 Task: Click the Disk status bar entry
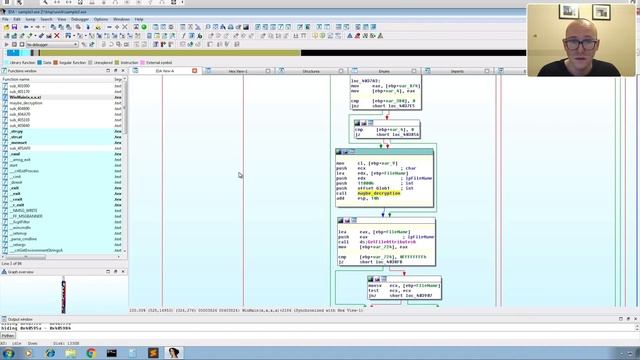(x=65, y=344)
